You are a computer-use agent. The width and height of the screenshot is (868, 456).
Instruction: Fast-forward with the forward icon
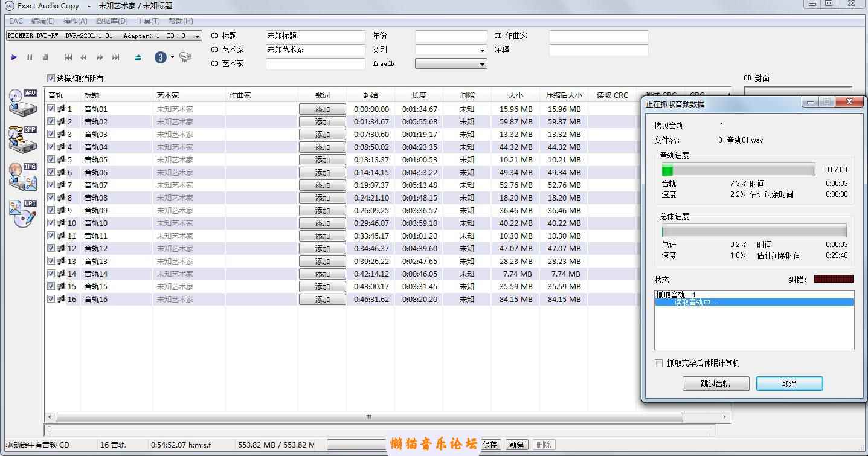pos(100,57)
